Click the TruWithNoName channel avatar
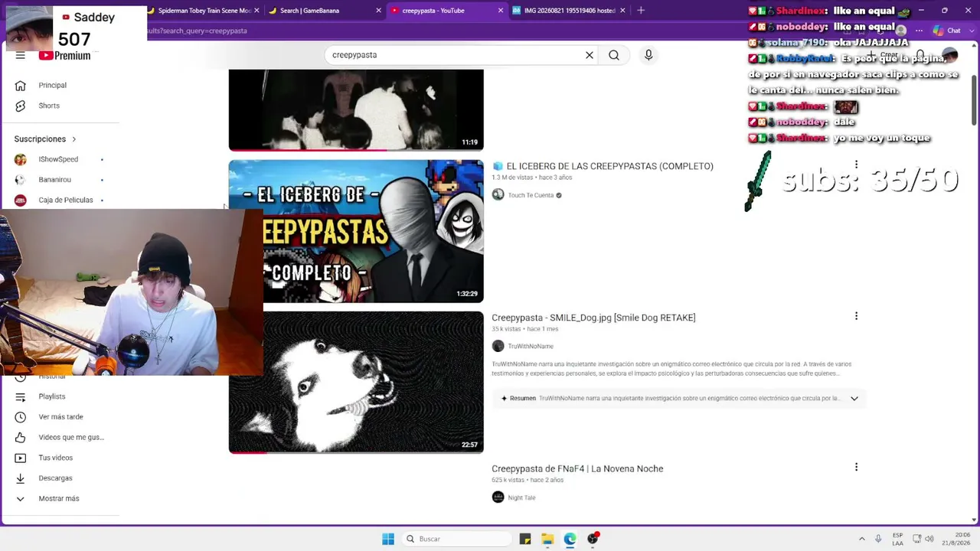This screenshot has height=551, width=980. (x=498, y=346)
